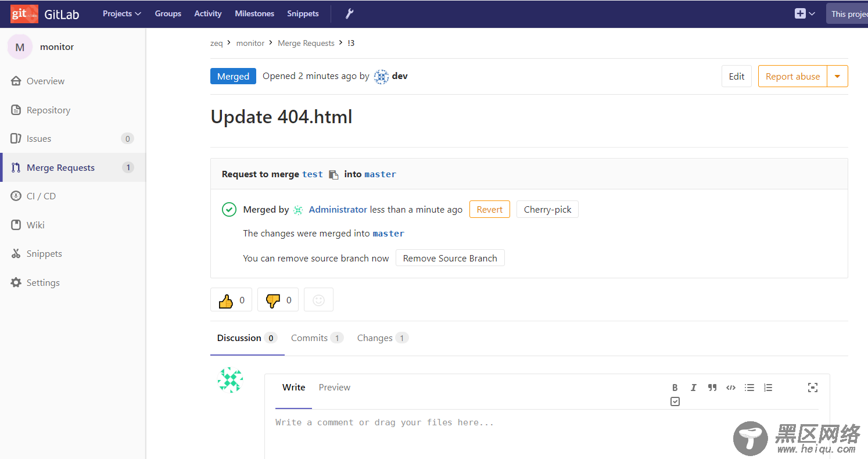Click the Edit button
868x459 pixels.
(737, 76)
